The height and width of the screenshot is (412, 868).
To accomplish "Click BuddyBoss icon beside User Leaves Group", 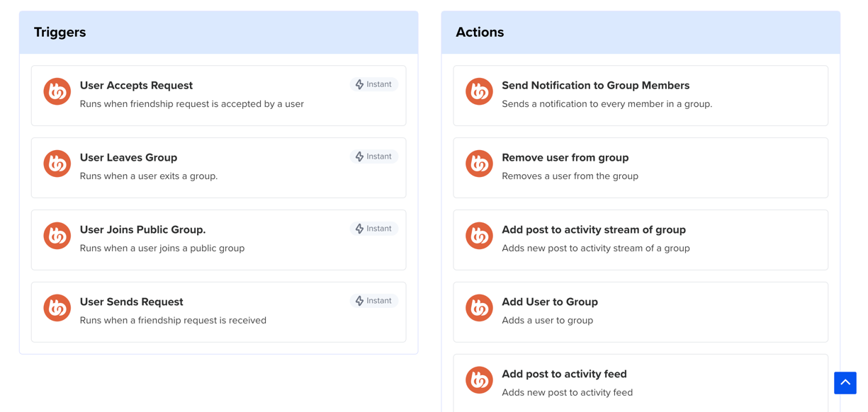I will 57,164.
